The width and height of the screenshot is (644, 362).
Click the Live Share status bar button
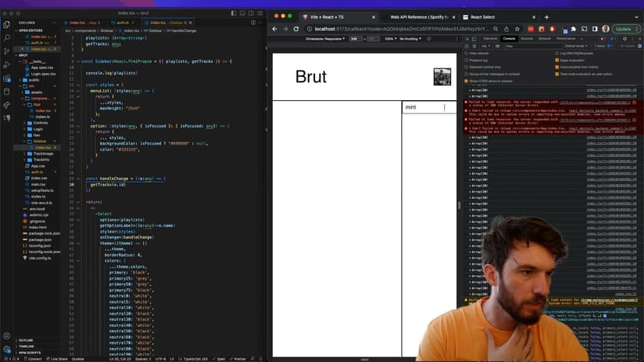pyautogui.click(x=58, y=359)
